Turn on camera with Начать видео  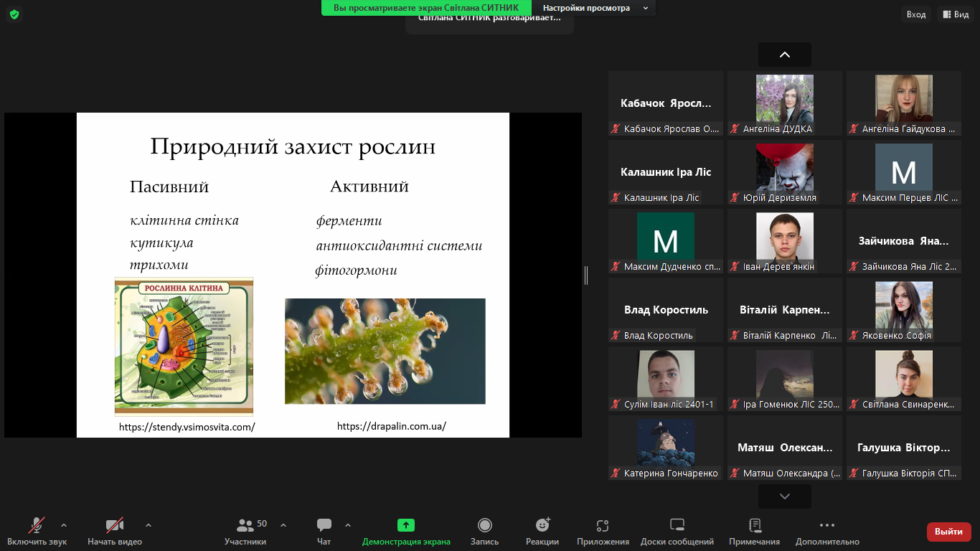[115, 526]
